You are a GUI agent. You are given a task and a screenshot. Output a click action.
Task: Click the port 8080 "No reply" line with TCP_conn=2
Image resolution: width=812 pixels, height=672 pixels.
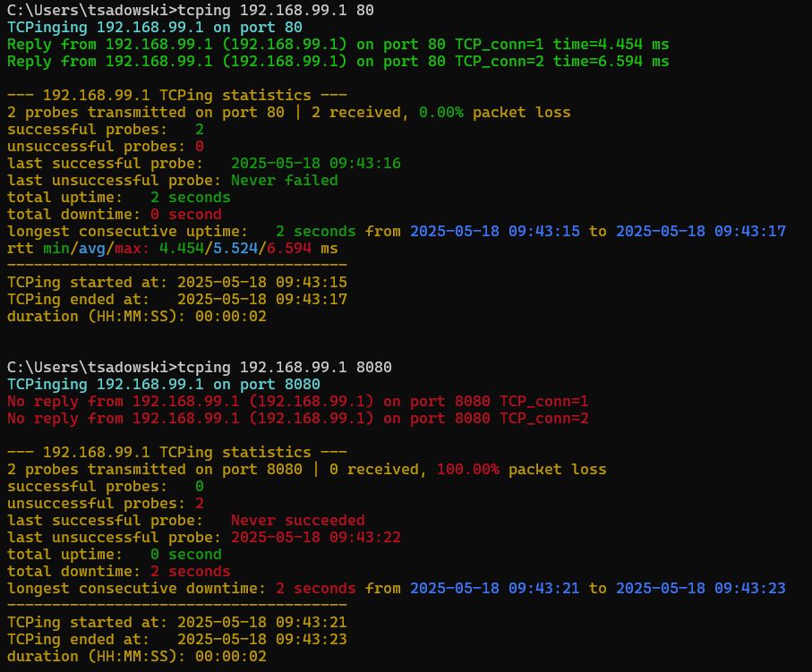297,419
